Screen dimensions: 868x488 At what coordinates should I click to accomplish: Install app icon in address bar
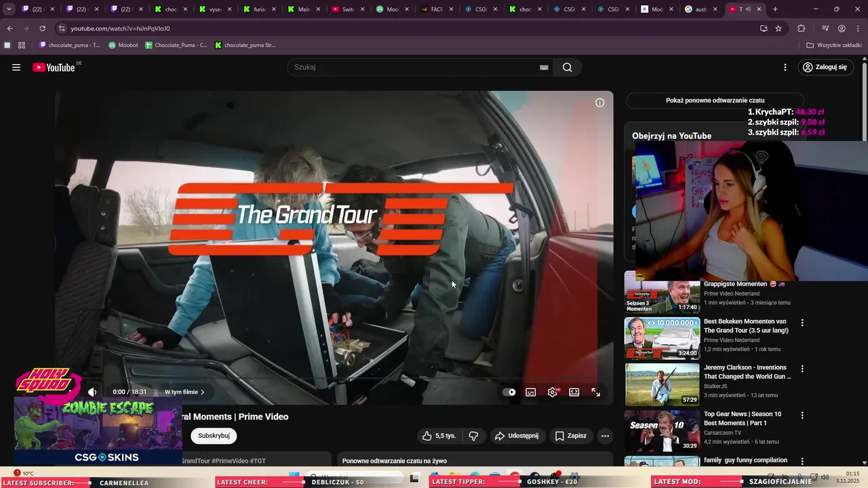coord(764,28)
